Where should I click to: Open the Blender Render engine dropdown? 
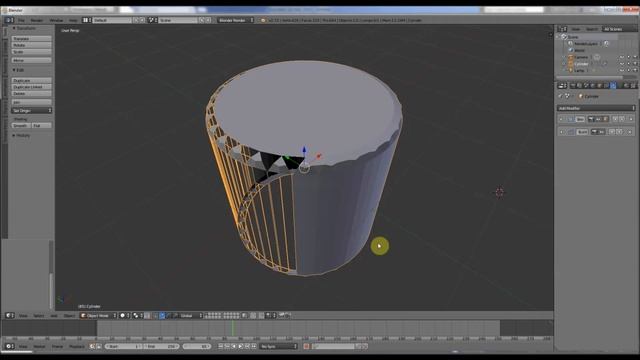coord(236,20)
